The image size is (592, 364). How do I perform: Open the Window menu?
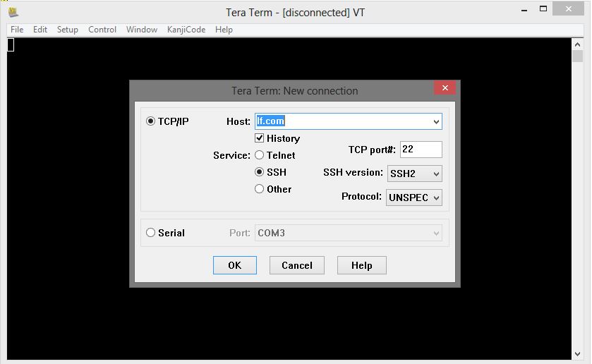[x=142, y=30]
